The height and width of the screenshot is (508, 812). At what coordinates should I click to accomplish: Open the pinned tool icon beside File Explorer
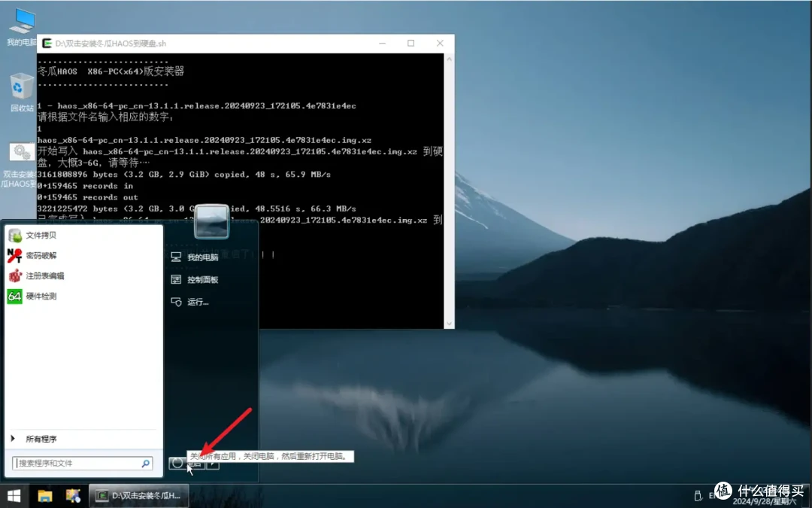coord(73,496)
